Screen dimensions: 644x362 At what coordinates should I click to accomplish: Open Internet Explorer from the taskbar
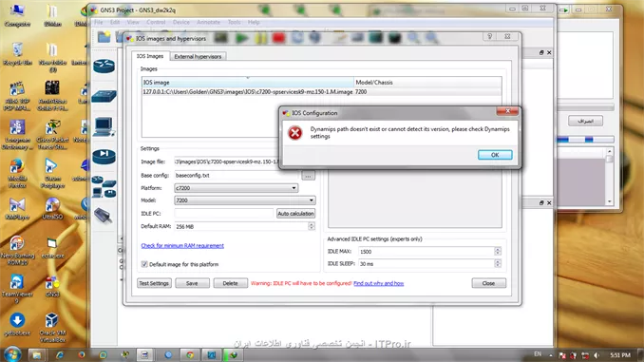tap(60, 354)
